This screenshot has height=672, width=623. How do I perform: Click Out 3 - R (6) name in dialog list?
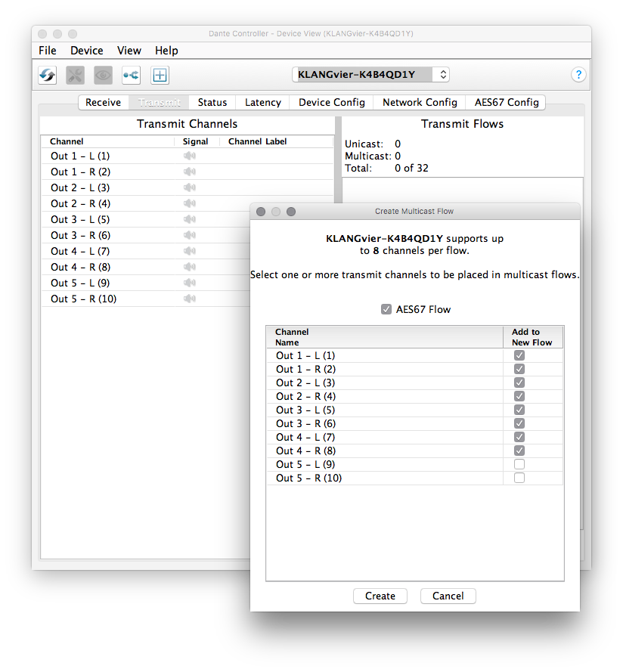[305, 423]
